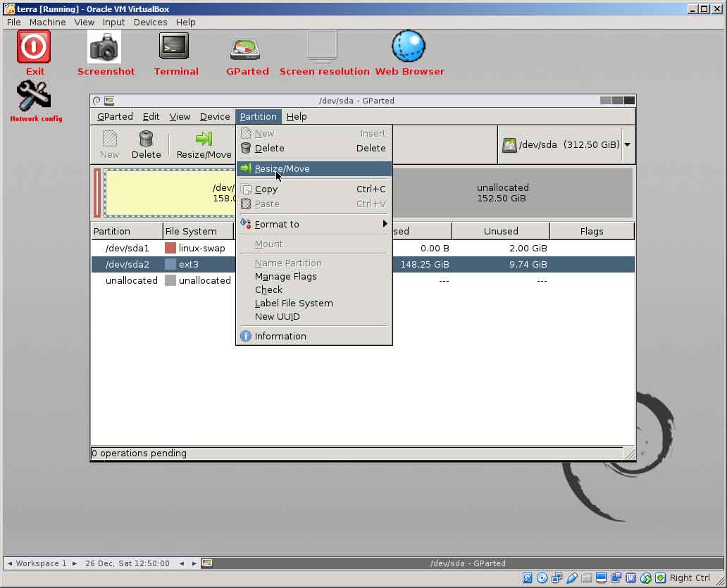The image size is (727, 588).
Task: Click the /dev/sda - GParted taskbar entry
Action: point(467,563)
